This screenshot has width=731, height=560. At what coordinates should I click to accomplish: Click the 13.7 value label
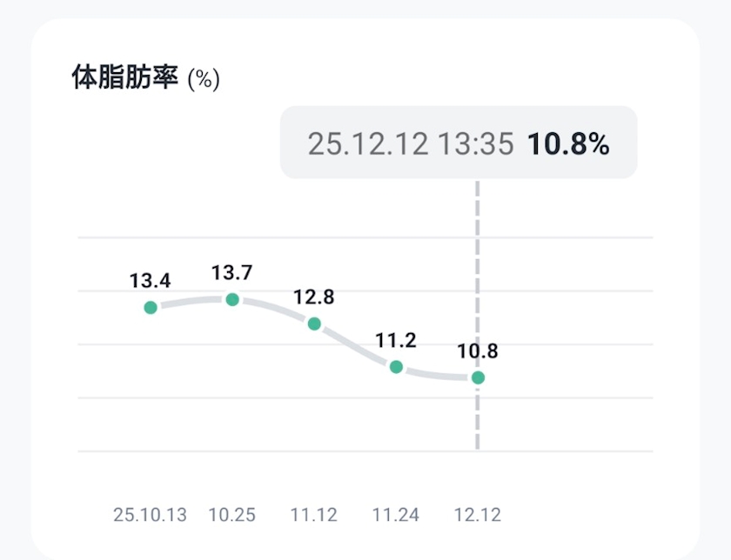[x=232, y=273]
